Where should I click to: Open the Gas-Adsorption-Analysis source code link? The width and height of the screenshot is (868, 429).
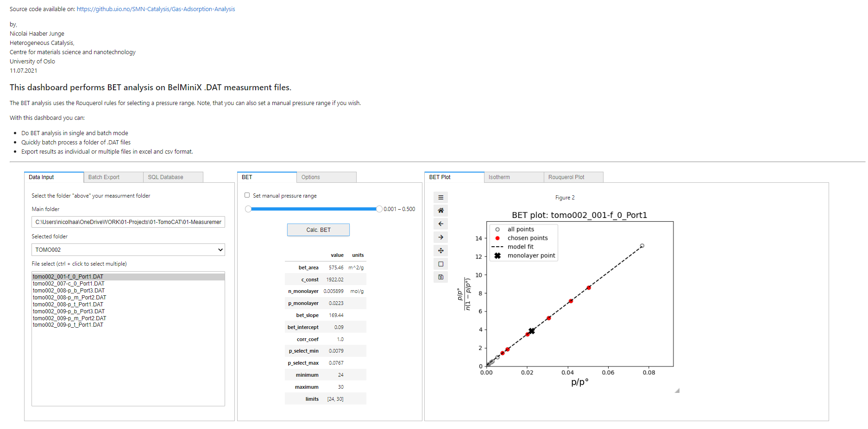(x=156, y=9)
